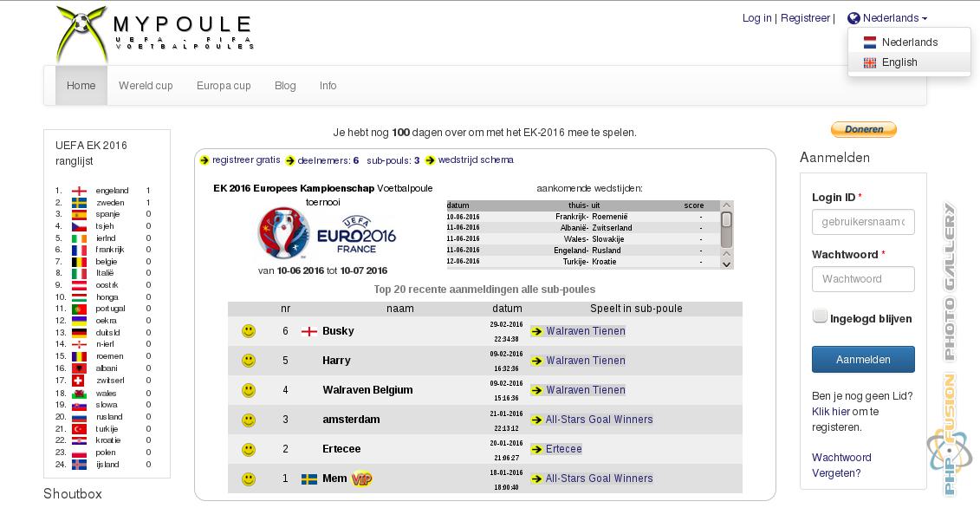Viewport: 980px width, 508px height.
Task: Focus the Login ID username field
Action: click(863, 222)
